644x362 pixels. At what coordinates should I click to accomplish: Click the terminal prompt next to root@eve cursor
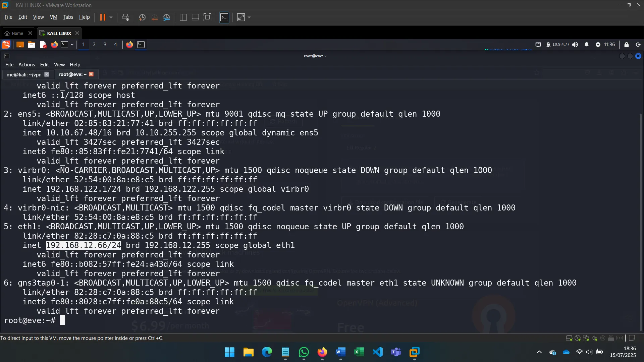(62, 320)
